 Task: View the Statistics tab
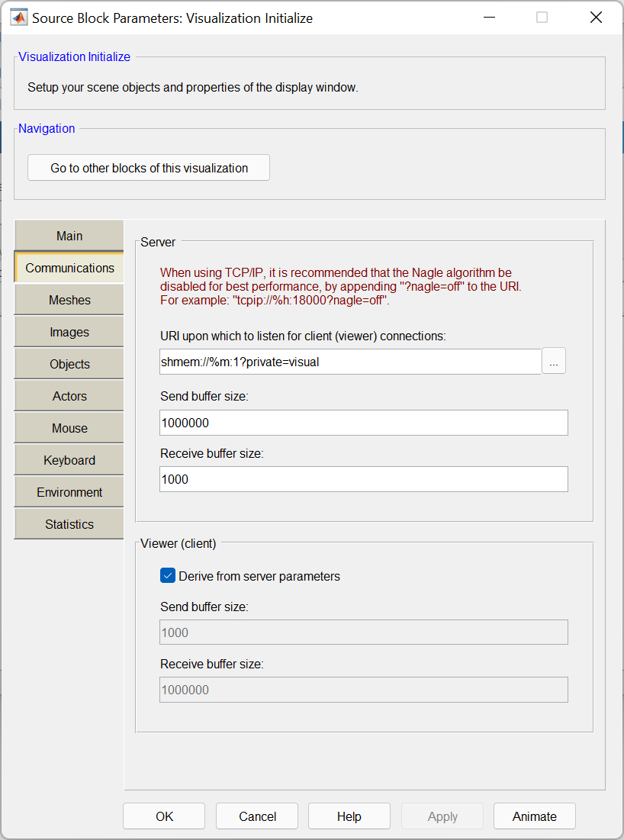click(x=69, y=524)
